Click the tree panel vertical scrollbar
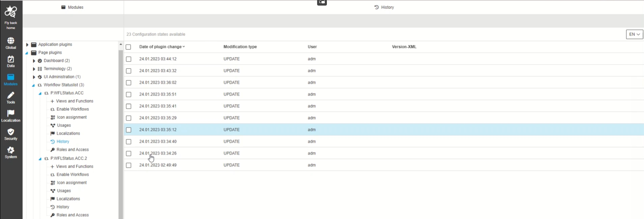The height and width of the screenshot is (219, 644). click(121, 134)
